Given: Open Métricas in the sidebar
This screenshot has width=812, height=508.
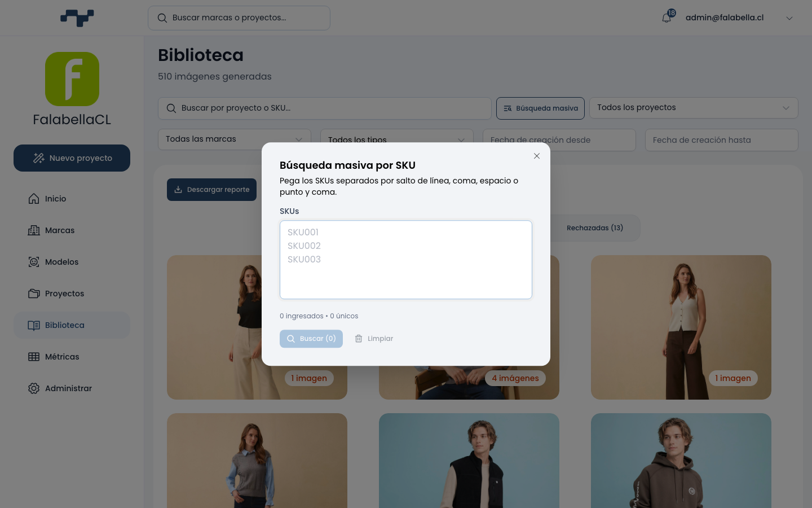Looking at the screenshot, I should click(x=72, y=357).
